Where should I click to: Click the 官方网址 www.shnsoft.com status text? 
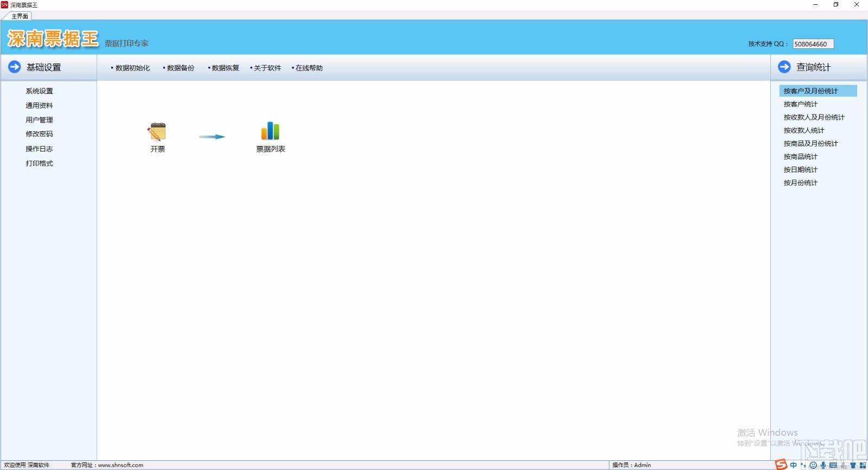click(107, 465)
